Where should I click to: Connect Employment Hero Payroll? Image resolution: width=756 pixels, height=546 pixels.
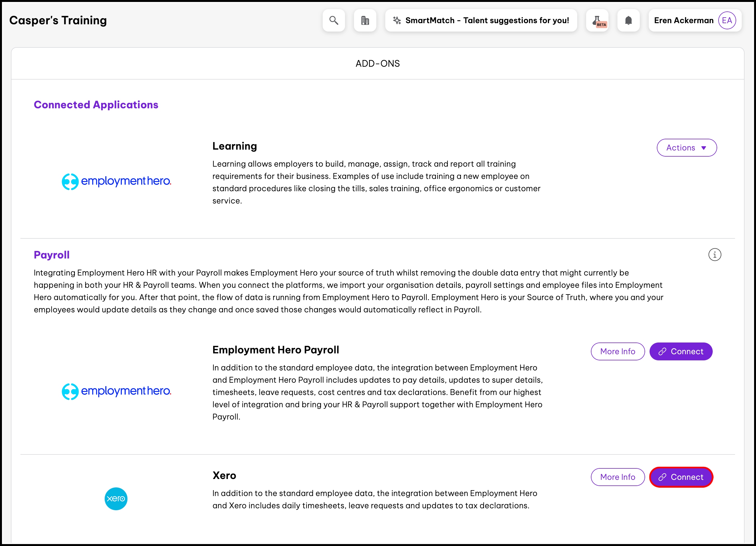coord(681,351)
